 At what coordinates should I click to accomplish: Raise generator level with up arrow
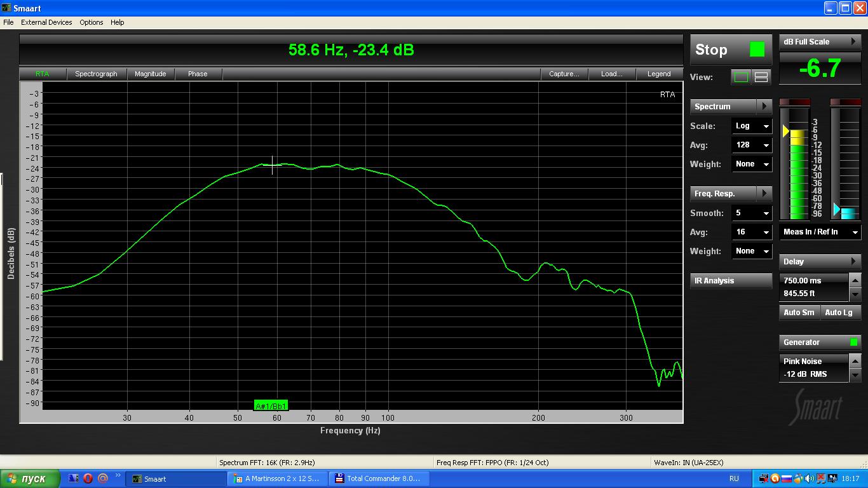pyautogui.click(x=855, y=361)
